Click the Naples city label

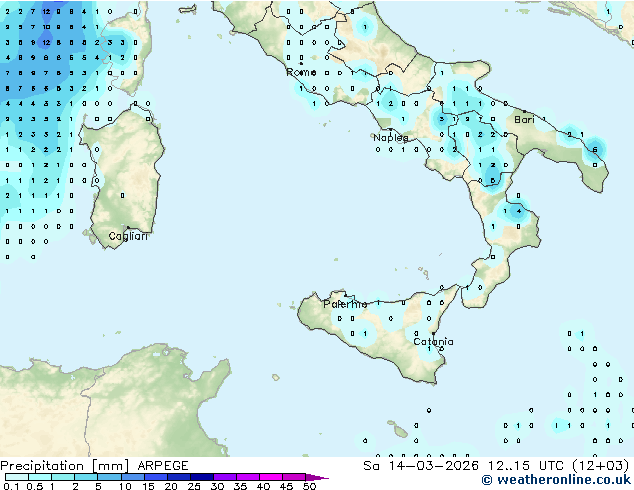point(391,138)
